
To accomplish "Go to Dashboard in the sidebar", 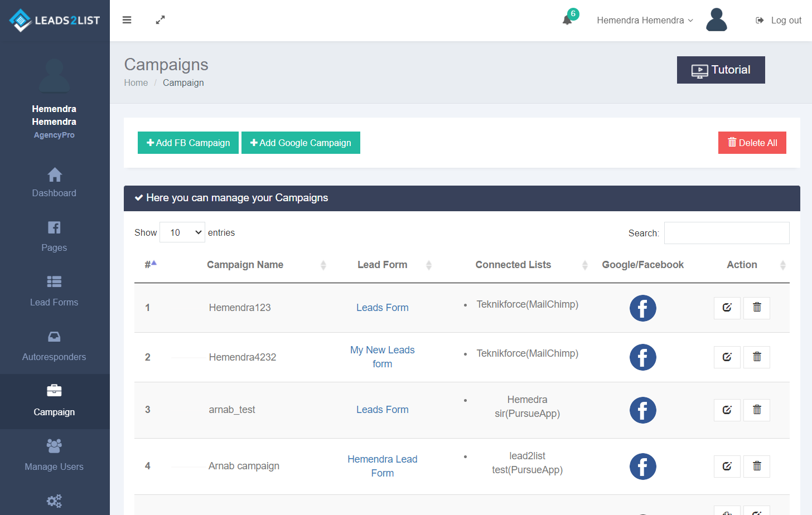I will 54,183.
